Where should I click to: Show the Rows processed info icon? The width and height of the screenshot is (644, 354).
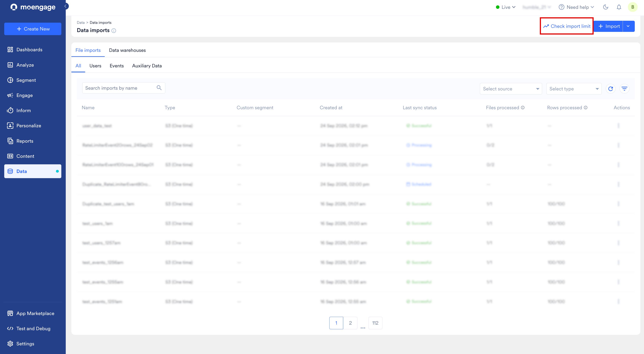586,108
